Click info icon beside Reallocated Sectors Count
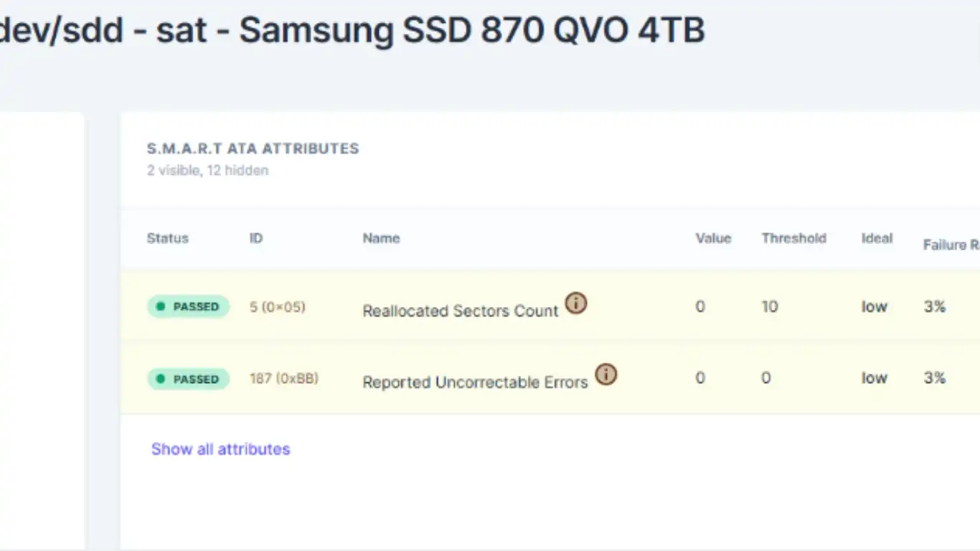This screenshot has height=551, width=980. (575, 303)
